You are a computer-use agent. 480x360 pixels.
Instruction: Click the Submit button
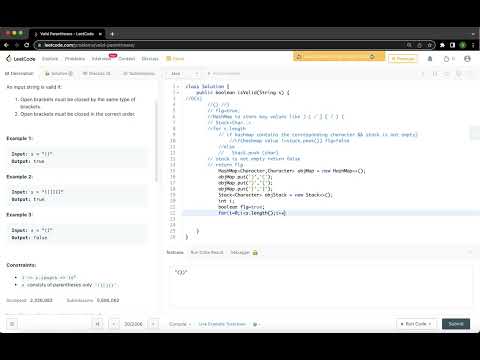click(x=456, y=324)
